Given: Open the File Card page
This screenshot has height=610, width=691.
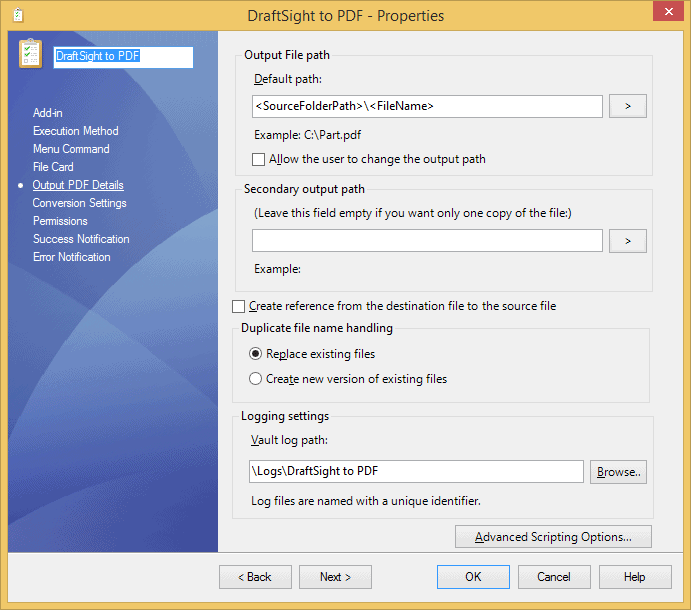Looking at the screenshot, I should pos(53,167).
